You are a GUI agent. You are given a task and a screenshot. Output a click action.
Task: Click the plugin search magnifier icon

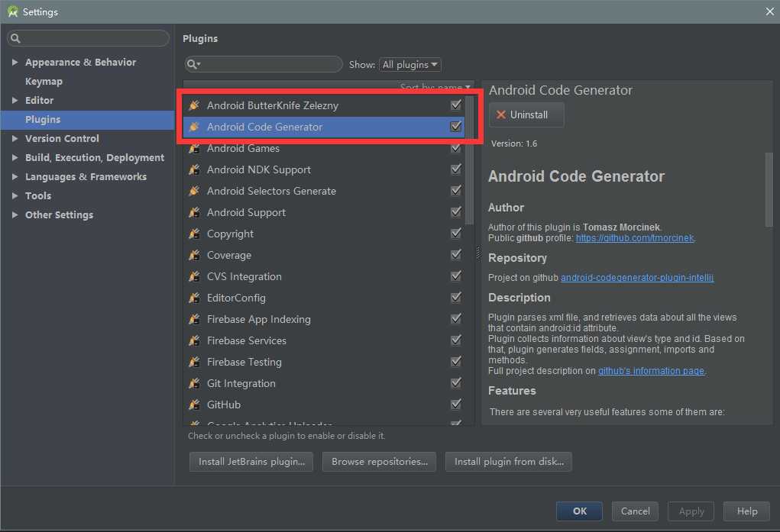coord(193,64)
